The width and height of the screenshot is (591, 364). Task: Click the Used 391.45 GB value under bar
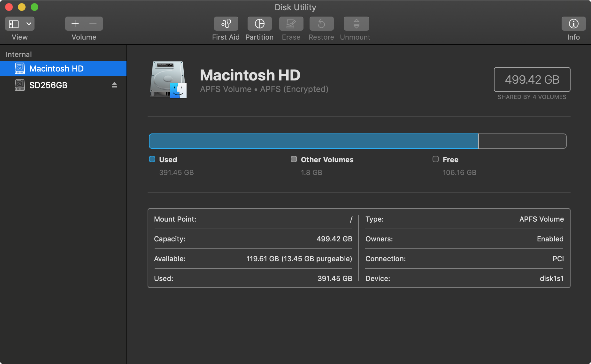pos(176,172)
